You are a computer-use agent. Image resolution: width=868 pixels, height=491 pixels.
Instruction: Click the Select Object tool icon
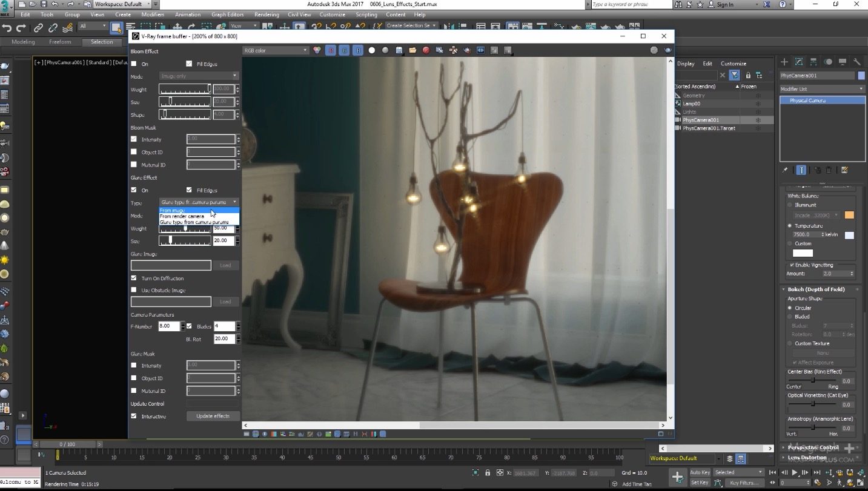[116, 27]
